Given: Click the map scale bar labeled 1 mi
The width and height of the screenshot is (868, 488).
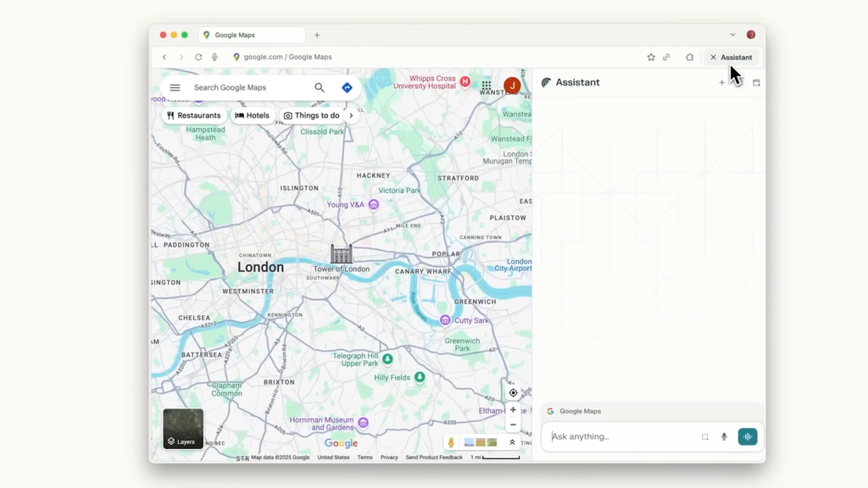Looking at the screenshot, I should coord(495,457).
